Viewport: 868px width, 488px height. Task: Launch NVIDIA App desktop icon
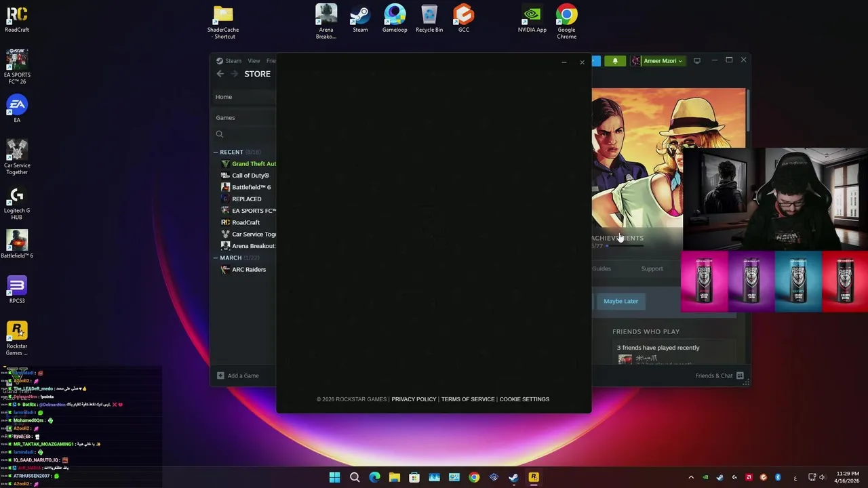tap(532, 18)
